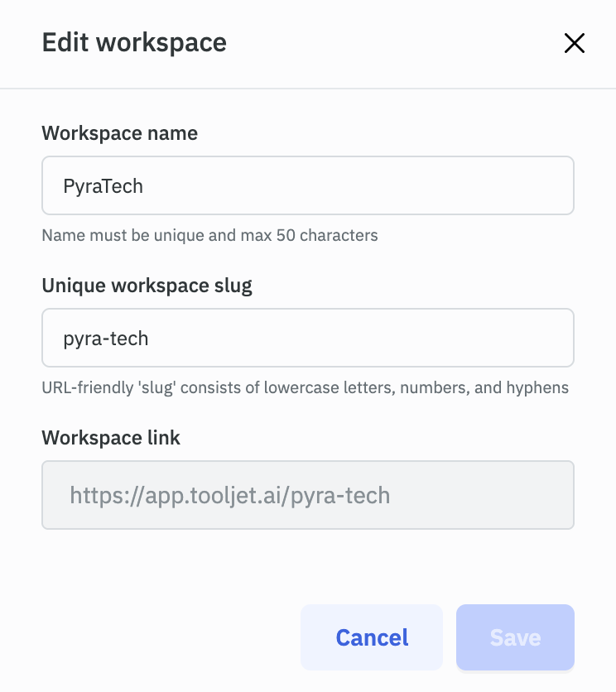This screenshot has height=692, width=616.
Task: Dismiss the dialog using the close icon
Action: (575, 43)
